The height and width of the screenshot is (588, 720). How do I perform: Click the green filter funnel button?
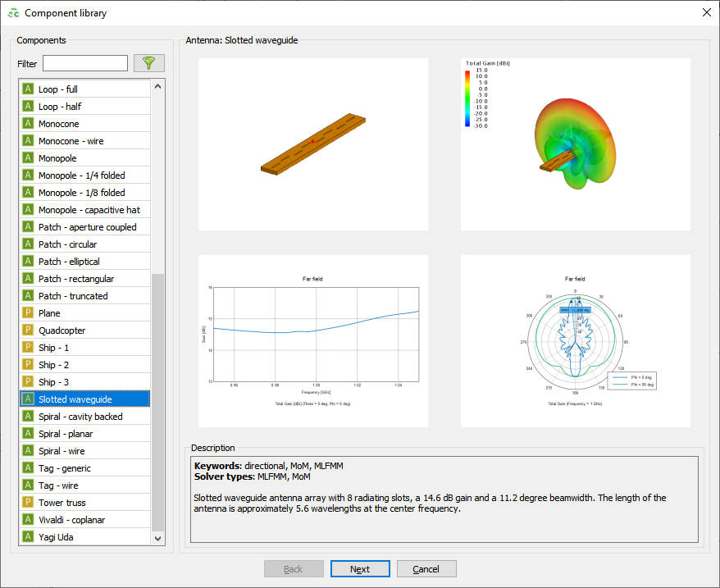(x=148, y=63)
